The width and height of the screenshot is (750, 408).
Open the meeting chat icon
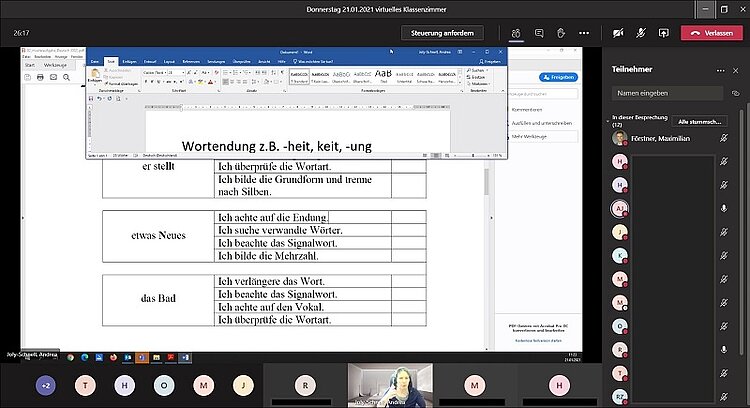click(x=539, y=33)
